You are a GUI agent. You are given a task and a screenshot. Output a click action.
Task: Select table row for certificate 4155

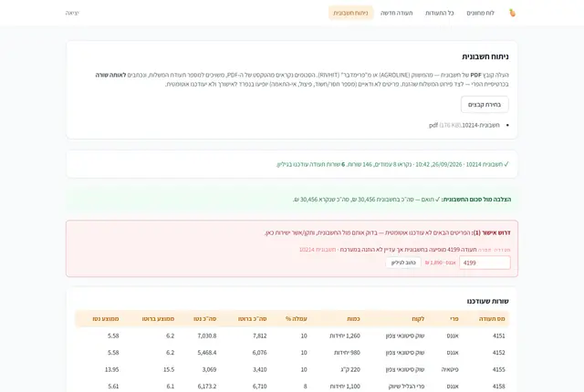(292, 370)
